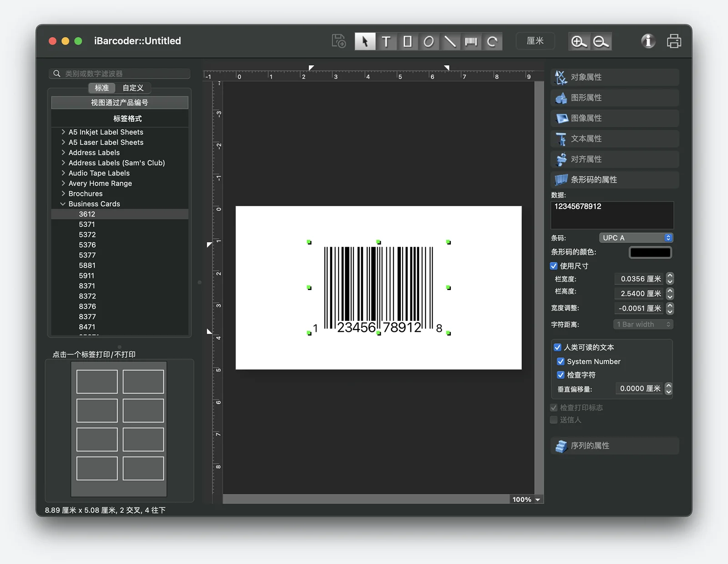Viewport: 728px width, 564px height.
Task: Select business card 8376
Action: point(87,306)
